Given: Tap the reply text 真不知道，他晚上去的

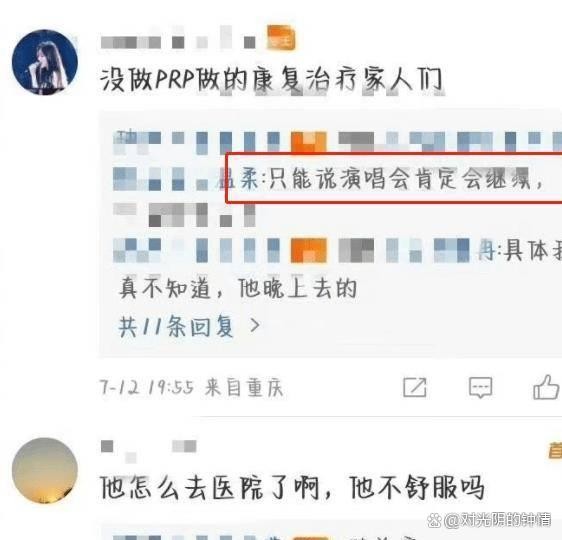Looking at the screenshot, I should (238, 288).
